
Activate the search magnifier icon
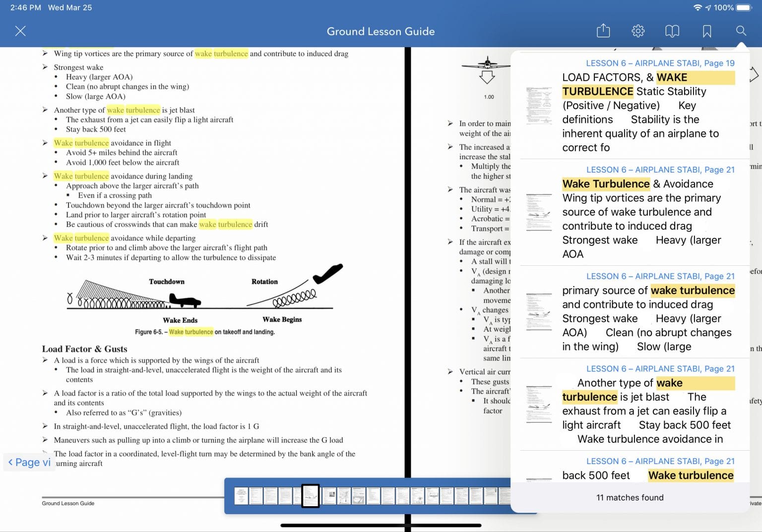click(741, 31)
